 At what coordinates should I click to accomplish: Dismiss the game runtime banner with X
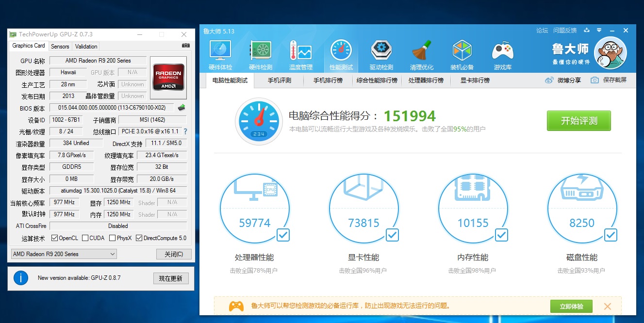pyautogui.click(x=608, y=307)
